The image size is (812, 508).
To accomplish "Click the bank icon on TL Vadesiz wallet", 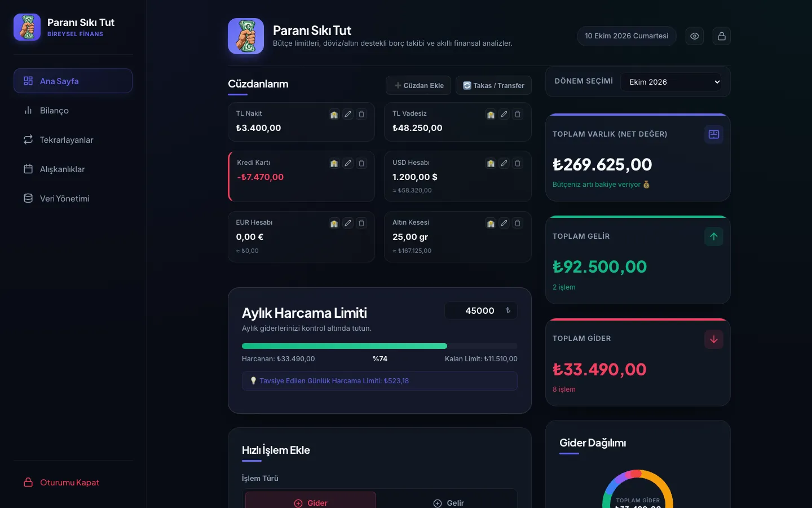I will pos(491,115).
